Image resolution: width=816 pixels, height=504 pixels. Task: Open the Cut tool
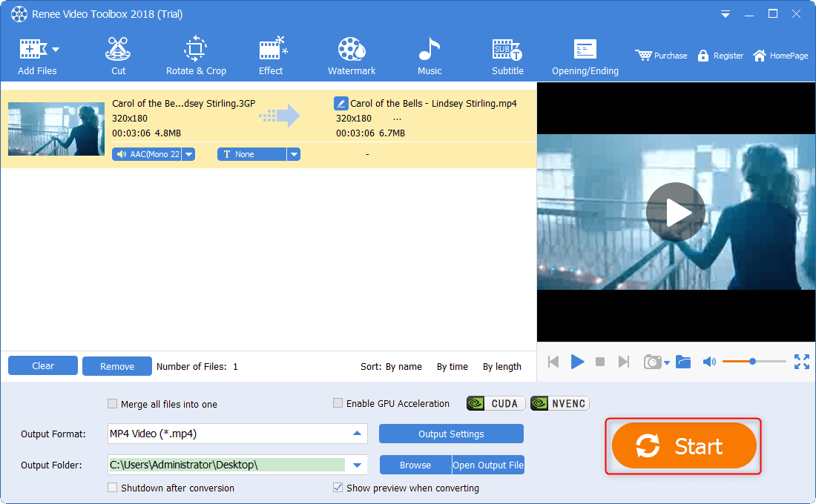118,56
